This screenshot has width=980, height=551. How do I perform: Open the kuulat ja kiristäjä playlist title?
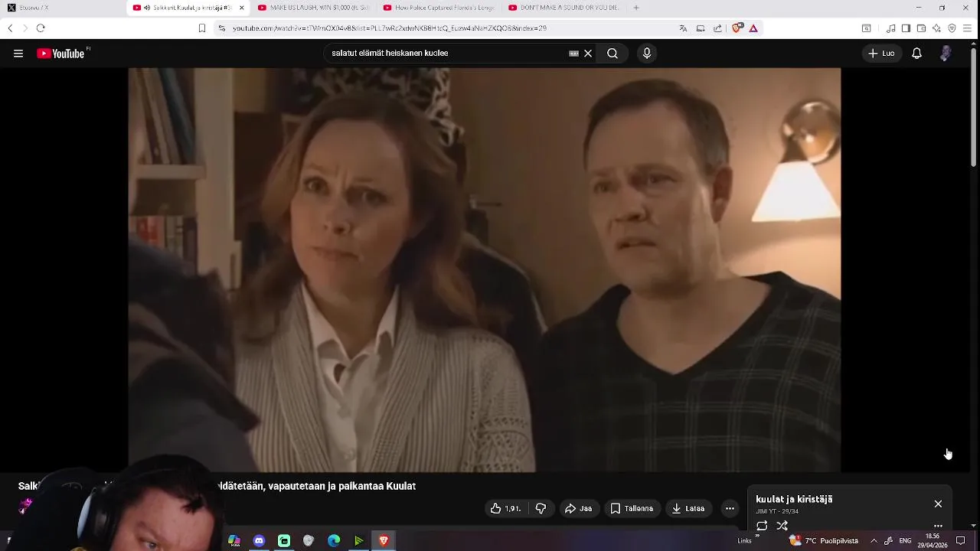pyautogui.click(x=794, y=499)
